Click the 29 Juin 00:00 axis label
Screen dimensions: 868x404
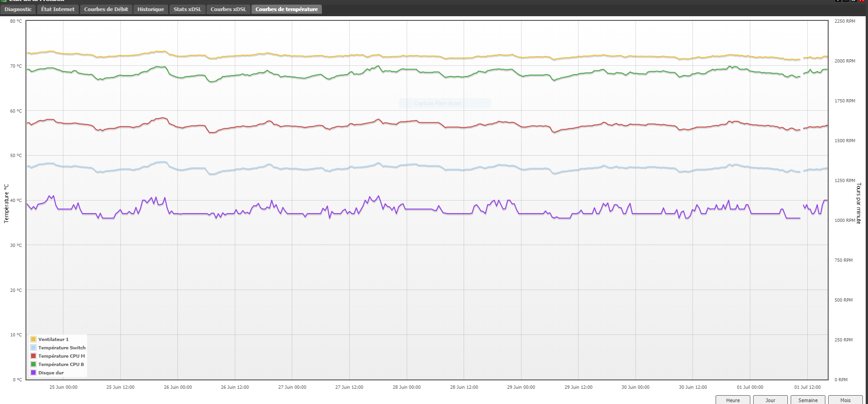(521, 387)
